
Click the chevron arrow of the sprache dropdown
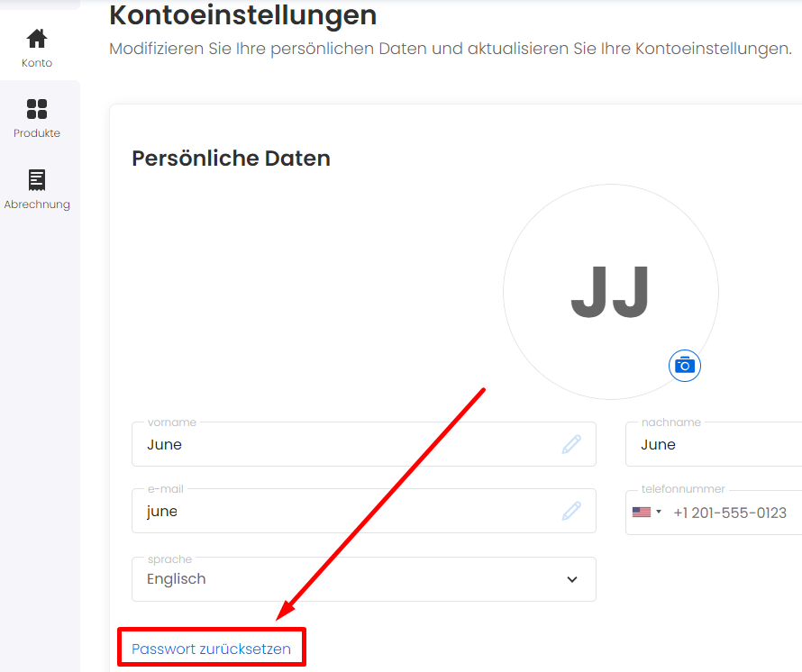coord(572,579)
